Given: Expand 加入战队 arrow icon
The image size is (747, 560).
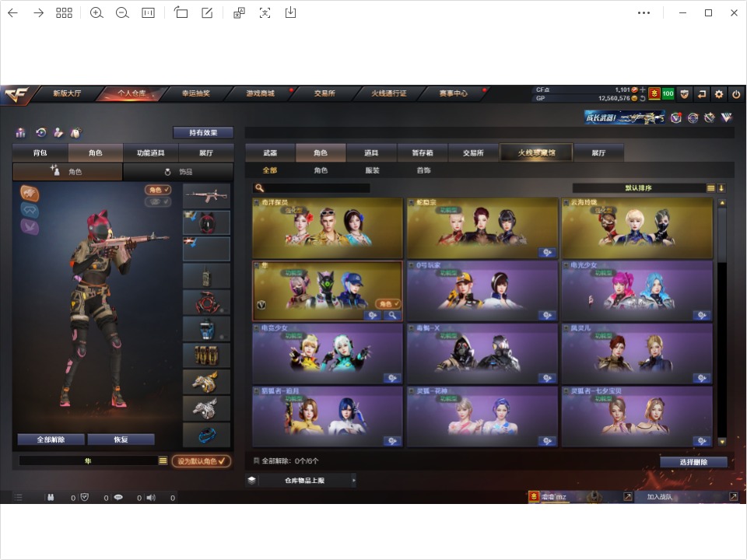Looking at the screenshot, I should (733, 497).
